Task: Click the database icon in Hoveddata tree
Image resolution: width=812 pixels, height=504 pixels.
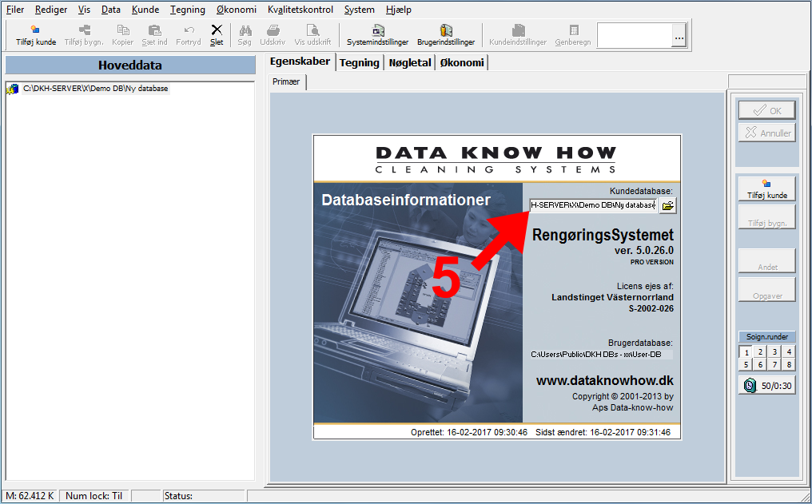Action: 13,89
